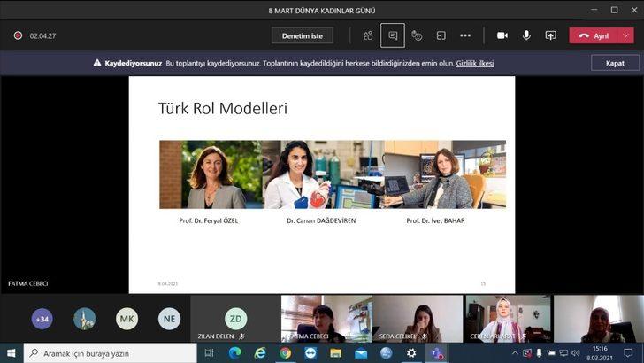Show participants panel icon
The image size is (644, 363).
(368, 35)
